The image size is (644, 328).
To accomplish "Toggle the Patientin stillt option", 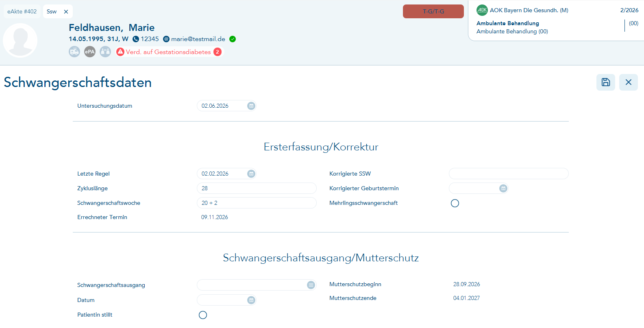I will 203,315.
